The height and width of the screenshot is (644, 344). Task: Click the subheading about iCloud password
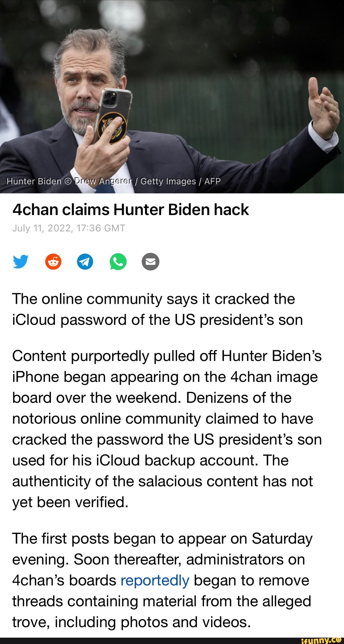point(157,309)
